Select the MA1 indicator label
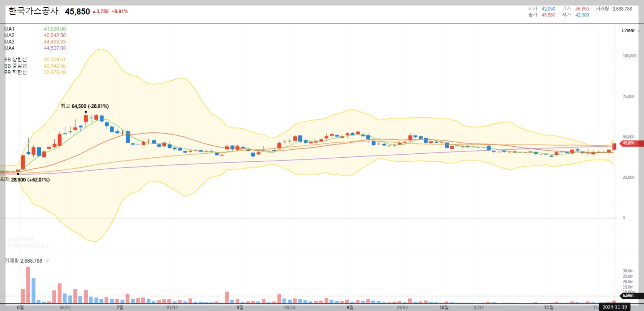The width and height of the screenshot is (644, 311). click(9, 29)
